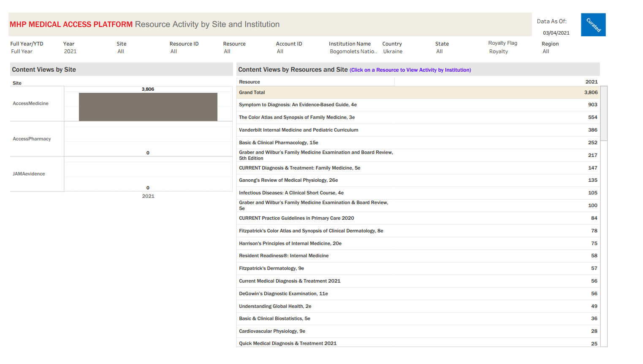Open the Institution Name filter
Image resolution: width=643 pixels, height=364 pixels.
(x=353, y=51)
